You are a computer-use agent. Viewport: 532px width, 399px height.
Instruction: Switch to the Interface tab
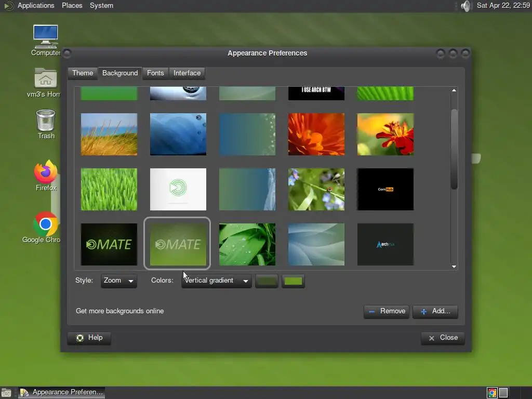click(x=187, y=73)
